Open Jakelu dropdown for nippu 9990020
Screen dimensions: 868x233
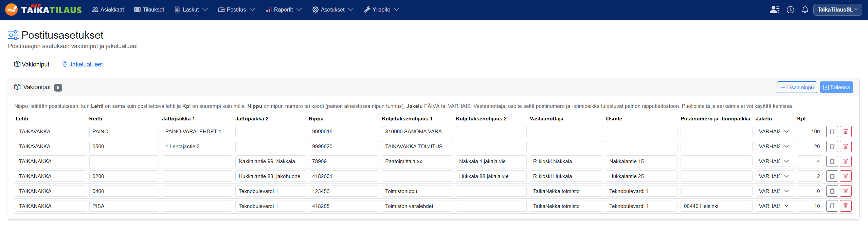775,147
